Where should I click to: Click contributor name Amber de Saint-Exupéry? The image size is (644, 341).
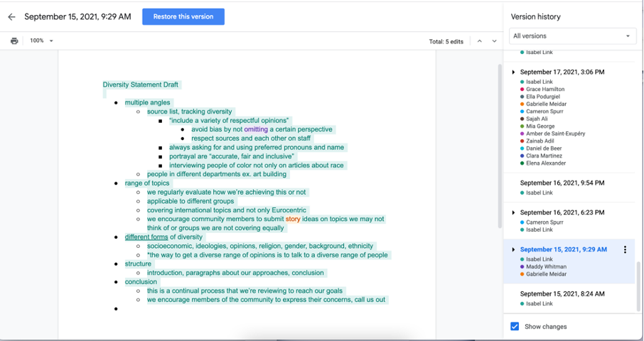[x=555, y=134]
